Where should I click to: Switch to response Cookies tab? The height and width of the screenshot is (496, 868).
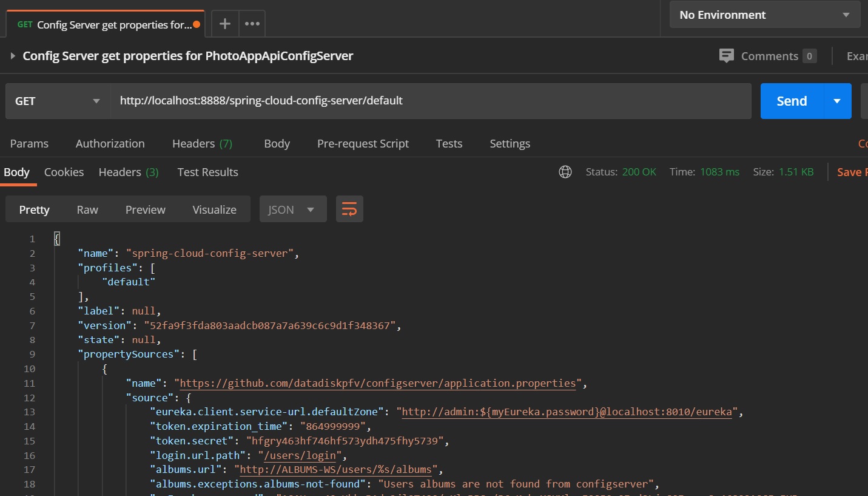[x=64, y=172]
